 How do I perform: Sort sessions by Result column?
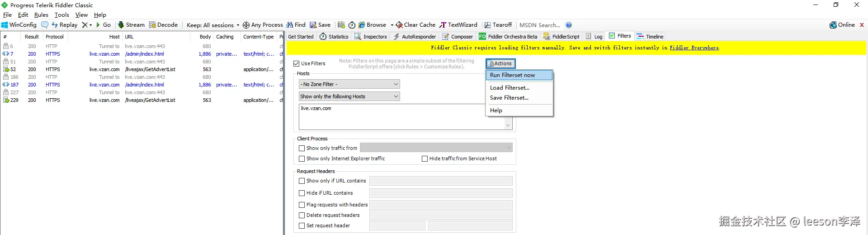pos(32,37)
